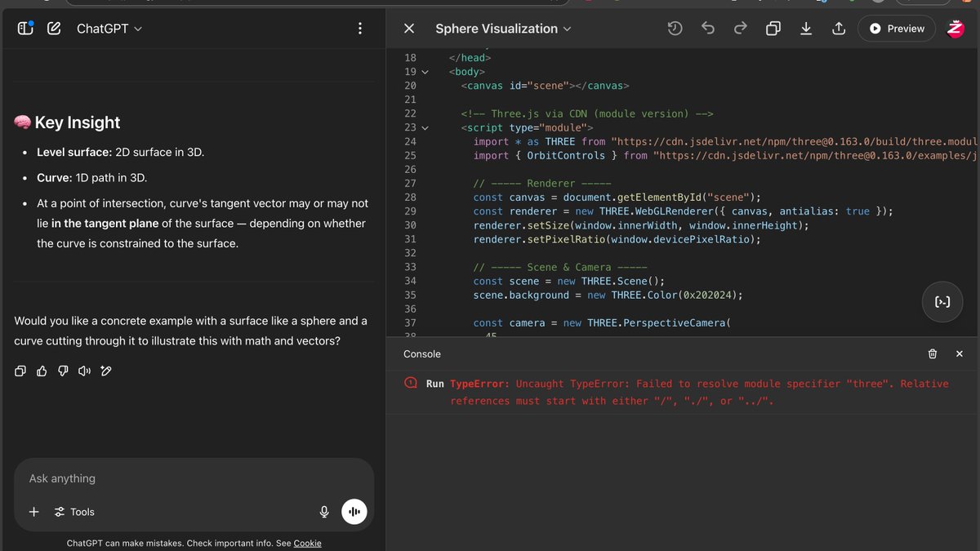Viewport: 980px width, 551px height.
Task: Collapse the script block at line 23
Action: [425, 127]
